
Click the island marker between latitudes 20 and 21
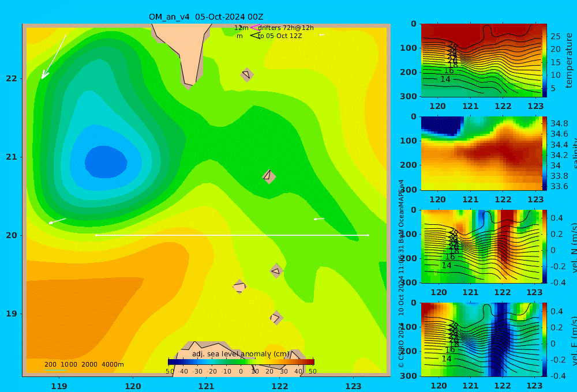pos(269,176)
